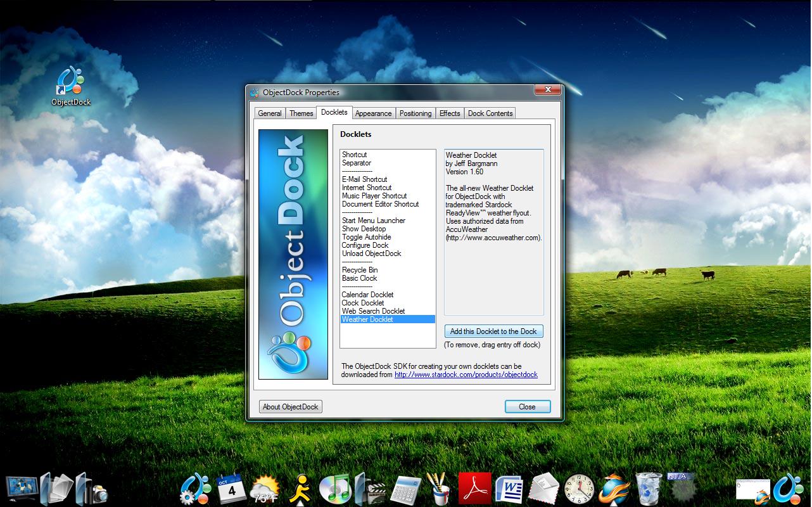Select the Docklets tab
The width and height of the screenshot is (812, 507).
coord(334,112)
